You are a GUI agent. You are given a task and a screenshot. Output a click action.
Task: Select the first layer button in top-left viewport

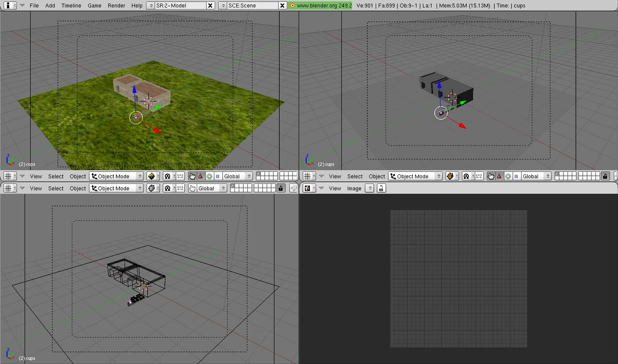click(258, 174)
